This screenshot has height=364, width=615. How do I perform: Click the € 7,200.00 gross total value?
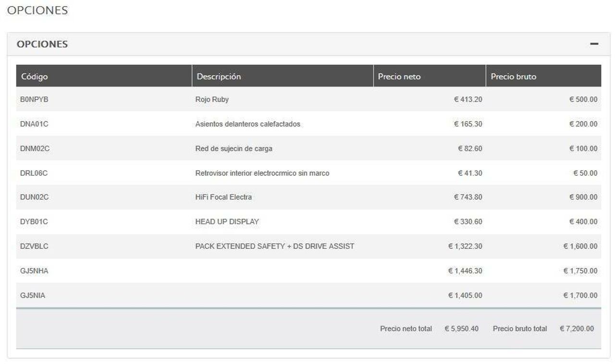click(577, 329)
